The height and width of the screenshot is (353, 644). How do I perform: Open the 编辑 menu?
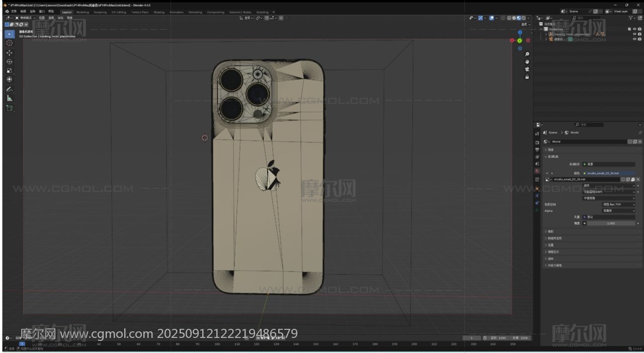[x=23, y=12]
